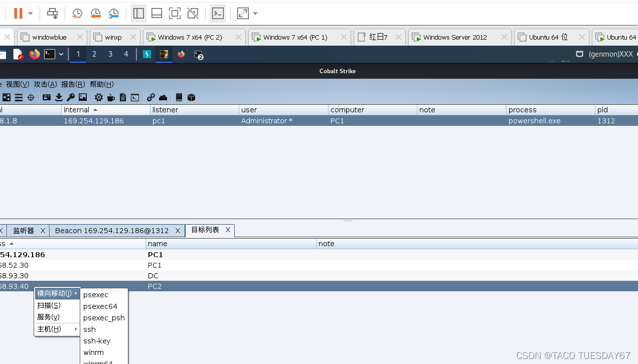The height and width of the screenshot is (364, 638).
Task: Launch Firefox from Kali panel
Action: tap(34, 54)
